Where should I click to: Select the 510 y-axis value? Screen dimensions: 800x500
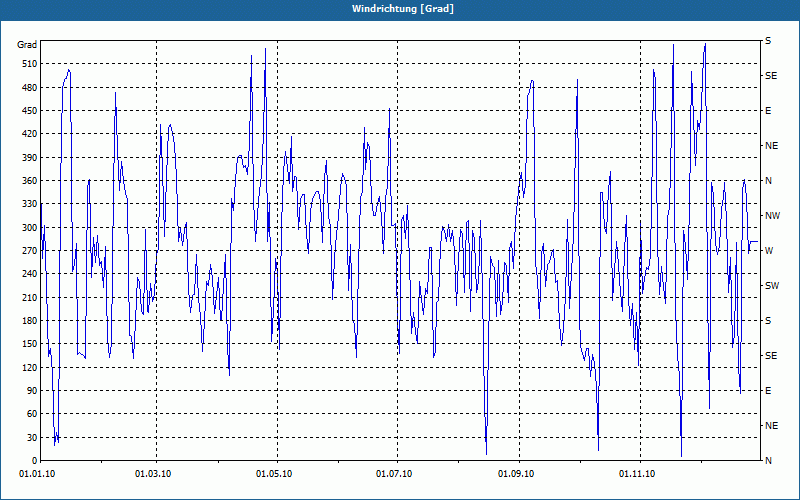click(30, 64)
